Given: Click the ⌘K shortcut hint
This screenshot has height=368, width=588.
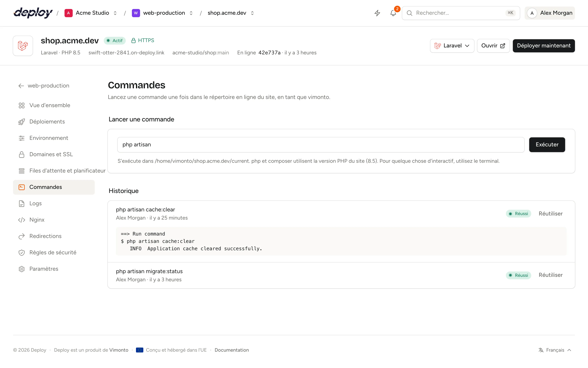Looking at the screenshot, I should coord(510,13).
